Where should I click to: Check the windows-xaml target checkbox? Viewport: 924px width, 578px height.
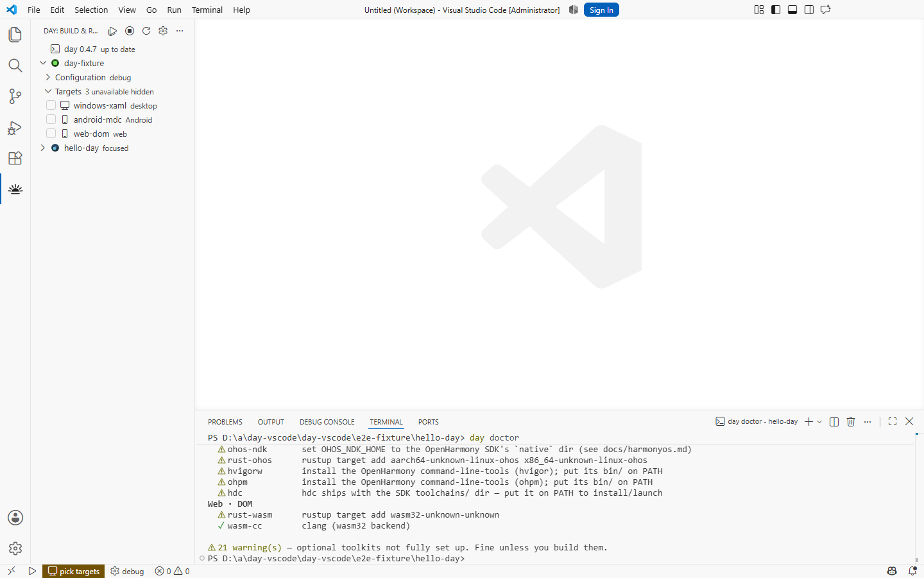point(51,105)
